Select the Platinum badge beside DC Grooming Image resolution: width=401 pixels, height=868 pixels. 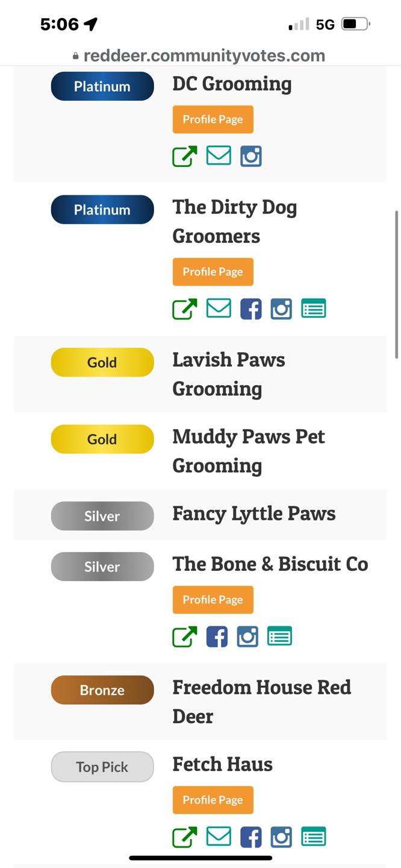[102, 86]
